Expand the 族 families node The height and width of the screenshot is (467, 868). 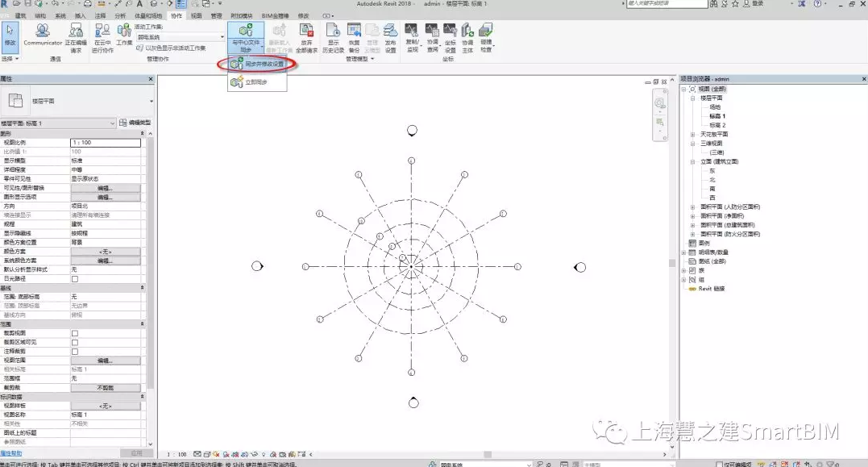(x=683, y=270)
